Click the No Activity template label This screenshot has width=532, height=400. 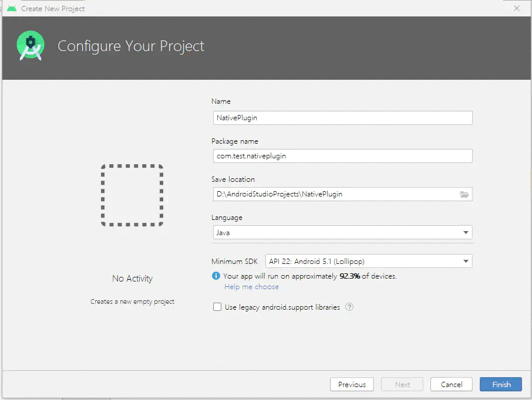[132, 279]
